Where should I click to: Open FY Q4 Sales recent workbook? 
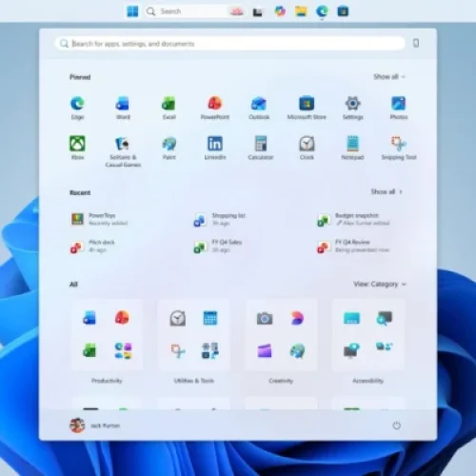click(218, 246)
